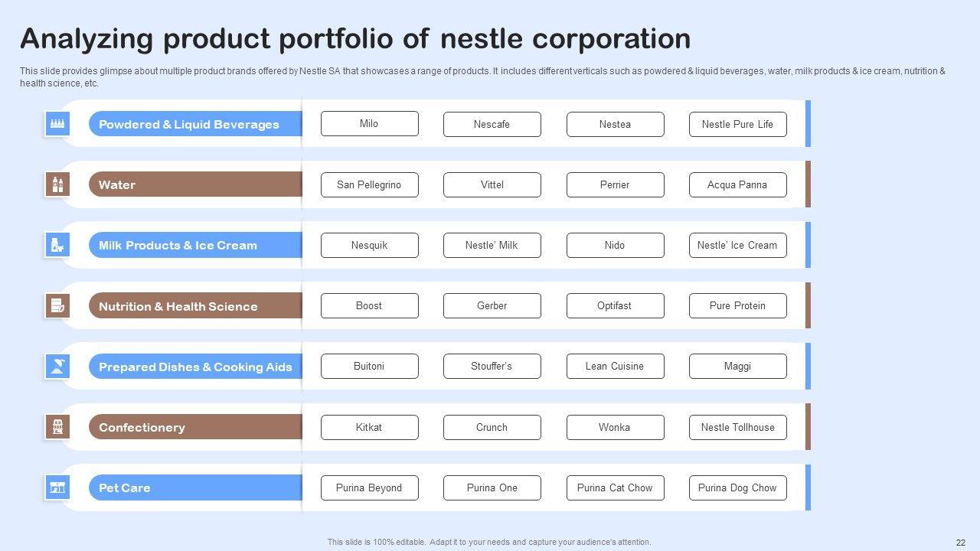
Task: Select the San Pellegrino brand box
Action: (369, 184)
